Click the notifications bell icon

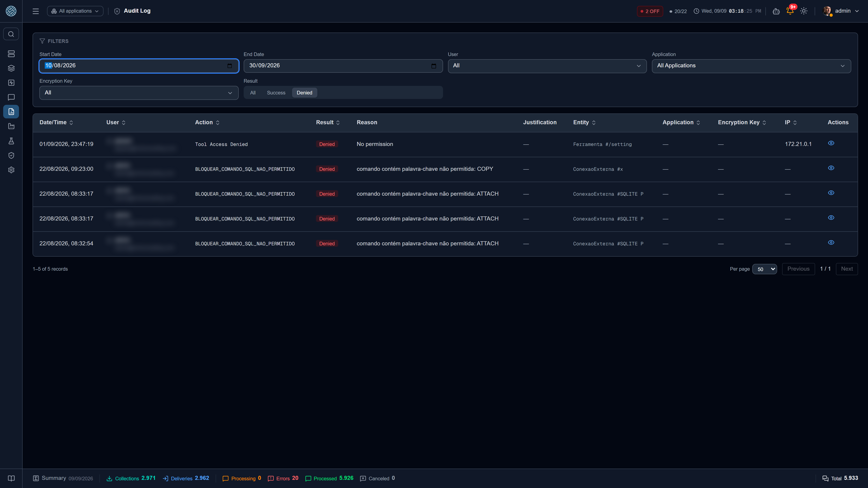coord(790,11)
